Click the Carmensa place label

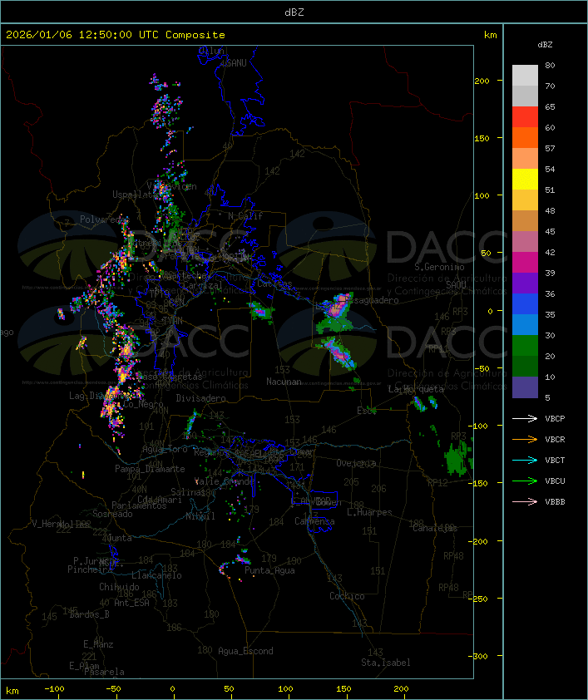coord(314,521)
